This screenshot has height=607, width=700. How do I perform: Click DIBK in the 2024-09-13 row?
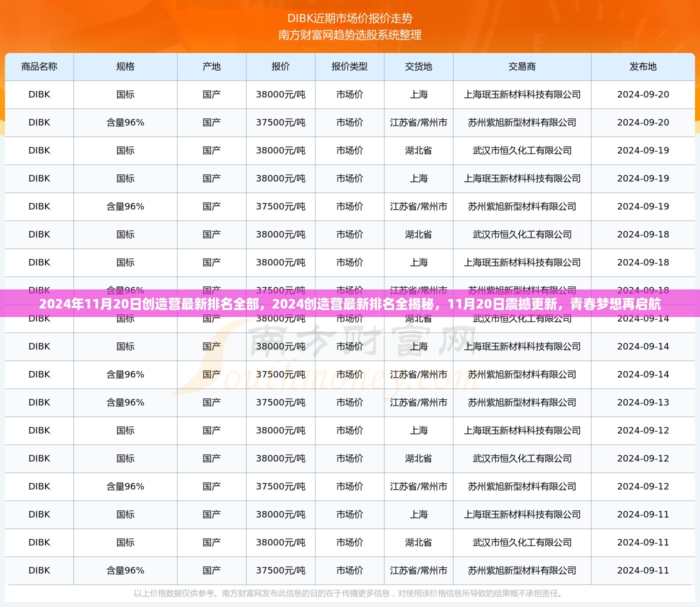tap(39, 402)
